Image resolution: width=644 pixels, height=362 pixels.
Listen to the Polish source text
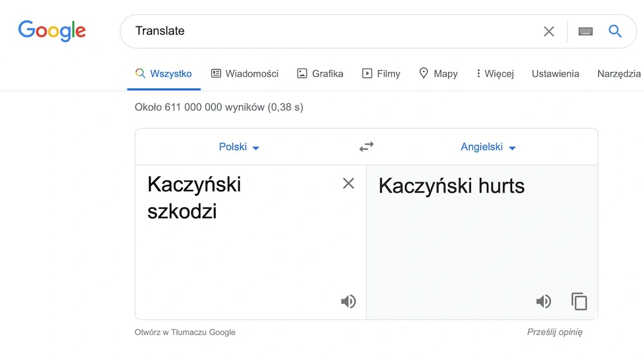348,301
